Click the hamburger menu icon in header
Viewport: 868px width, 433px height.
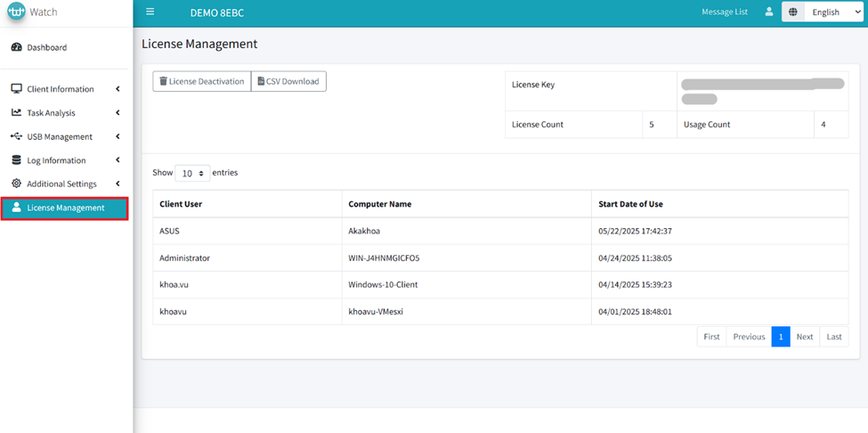coord(150,12)
